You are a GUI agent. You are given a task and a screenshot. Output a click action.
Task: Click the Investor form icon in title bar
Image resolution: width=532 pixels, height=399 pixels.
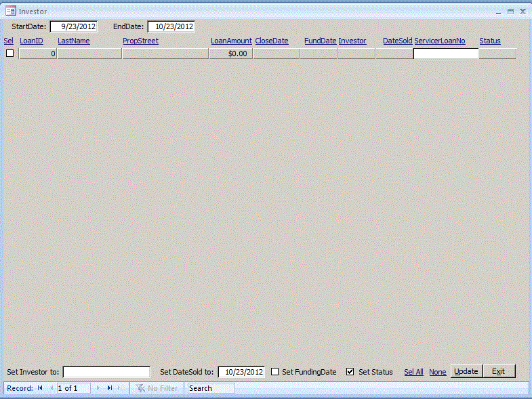pyautogui.click(x=10, y=11)
